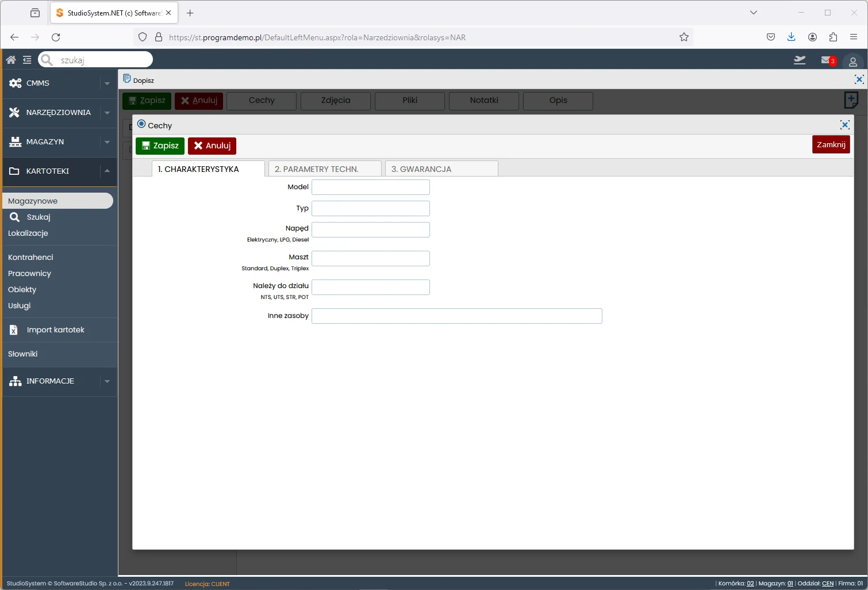The width and height of the screenshot is (868, 590).
Task: Expand the CMMS menu arrow
Action: coord(107,83)
